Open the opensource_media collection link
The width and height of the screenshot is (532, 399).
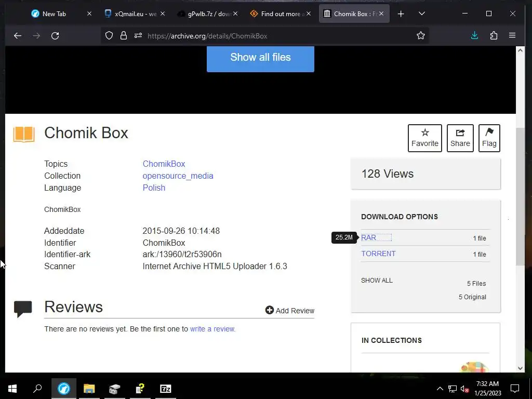pos(178,176)
